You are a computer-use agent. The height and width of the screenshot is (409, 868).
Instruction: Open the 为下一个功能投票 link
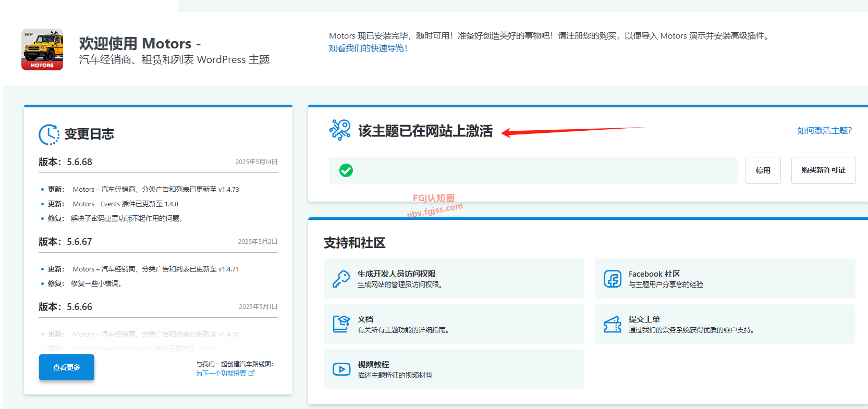(x=221, y=374)
